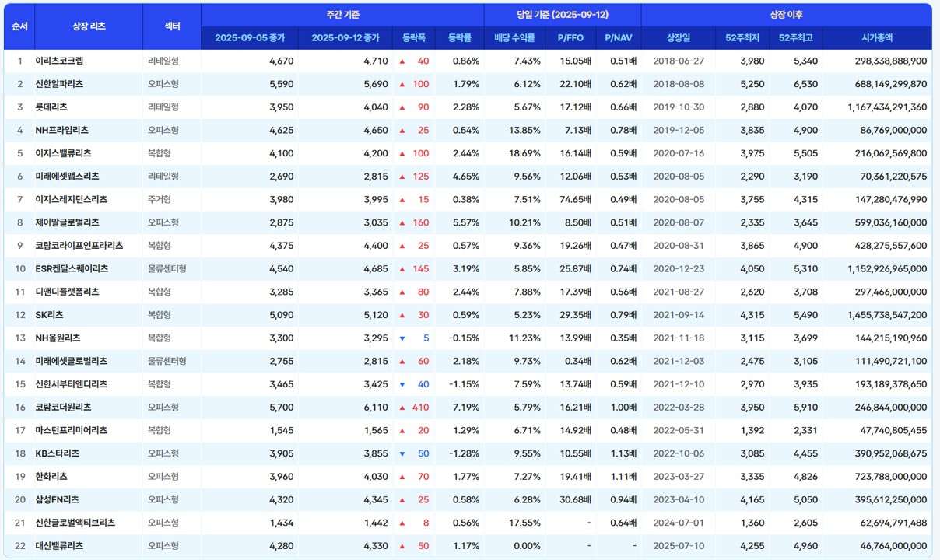
Task: Click the blue down arrow in the KB스타리츠 row
Action: (402, 453)
